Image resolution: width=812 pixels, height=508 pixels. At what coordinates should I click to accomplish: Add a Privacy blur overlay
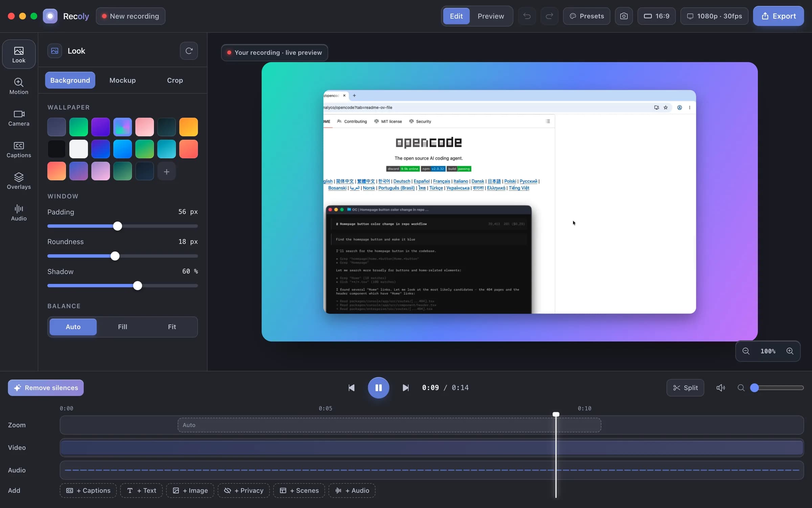pos(244,490)
